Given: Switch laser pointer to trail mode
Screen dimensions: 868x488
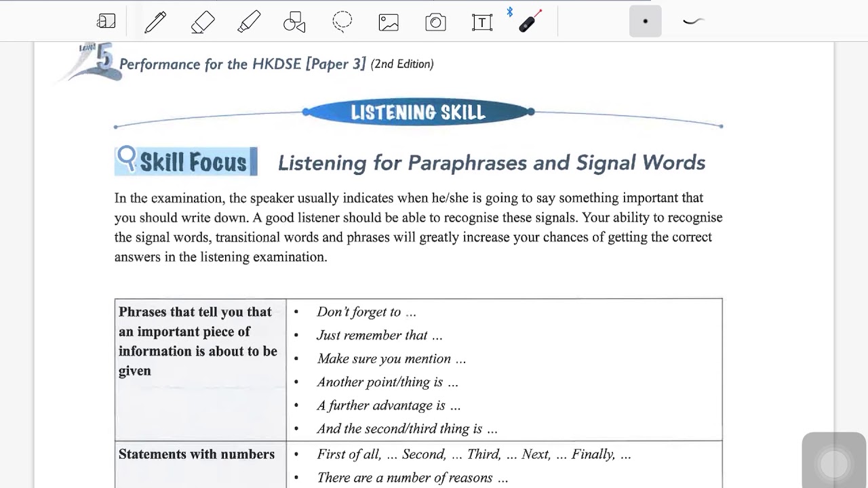Looking at the screenshot, I should pyautogui.click(x=692, y=22).
